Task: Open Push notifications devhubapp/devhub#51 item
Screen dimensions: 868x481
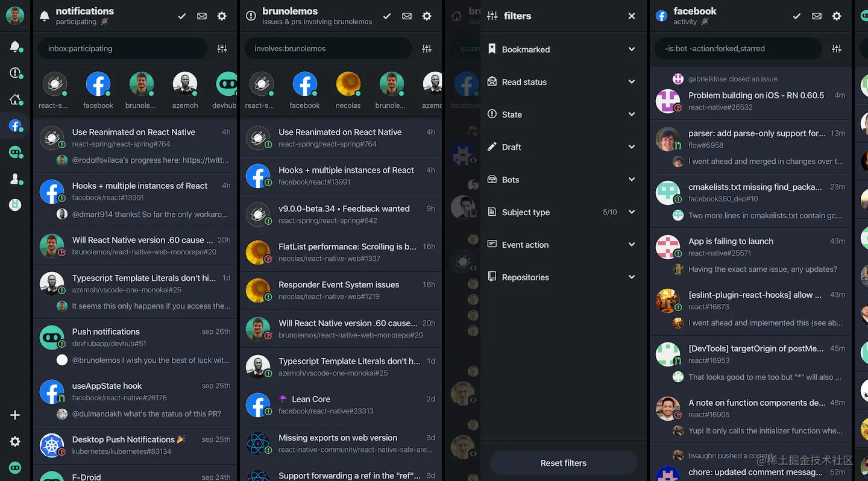Action: click(x=136, y=345)
